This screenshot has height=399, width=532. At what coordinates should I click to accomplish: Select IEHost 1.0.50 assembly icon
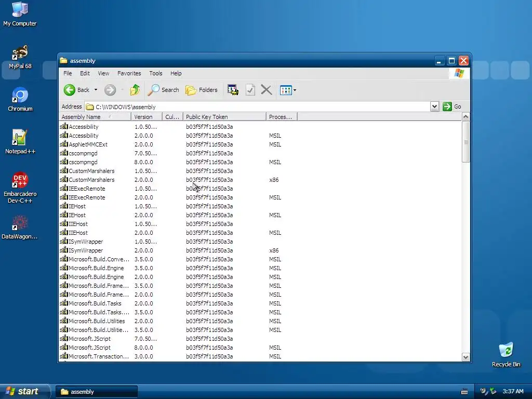coord(64,206)
